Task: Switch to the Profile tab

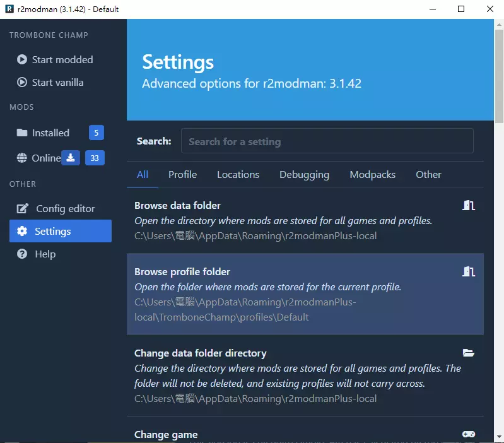Action: pyautogui.click(x=182, y=175)
